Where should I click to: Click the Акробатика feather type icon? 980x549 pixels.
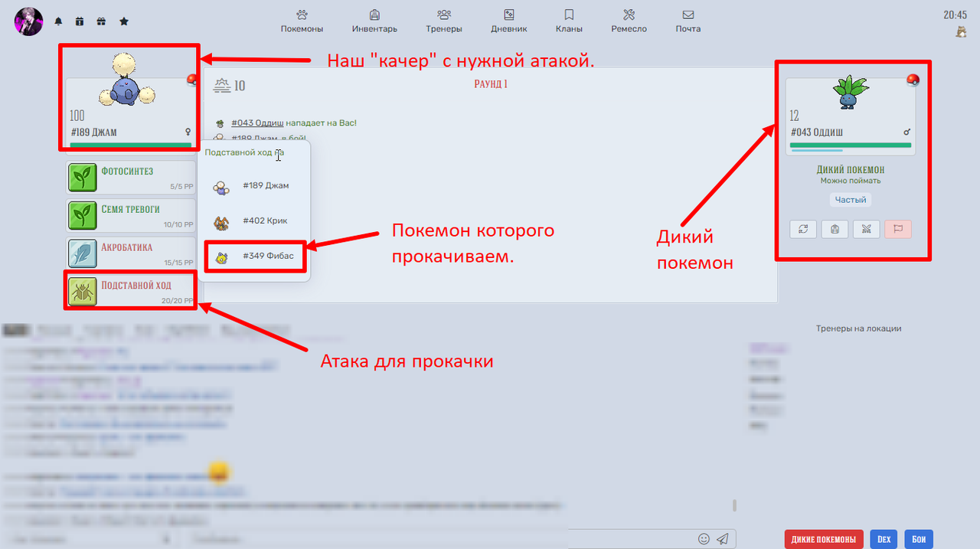[82, 253]
